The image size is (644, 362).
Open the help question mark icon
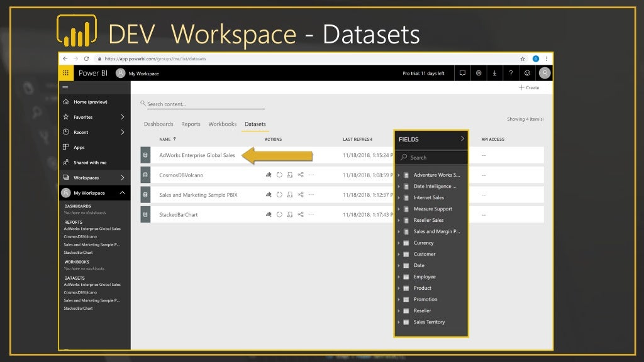click(511, 73)
